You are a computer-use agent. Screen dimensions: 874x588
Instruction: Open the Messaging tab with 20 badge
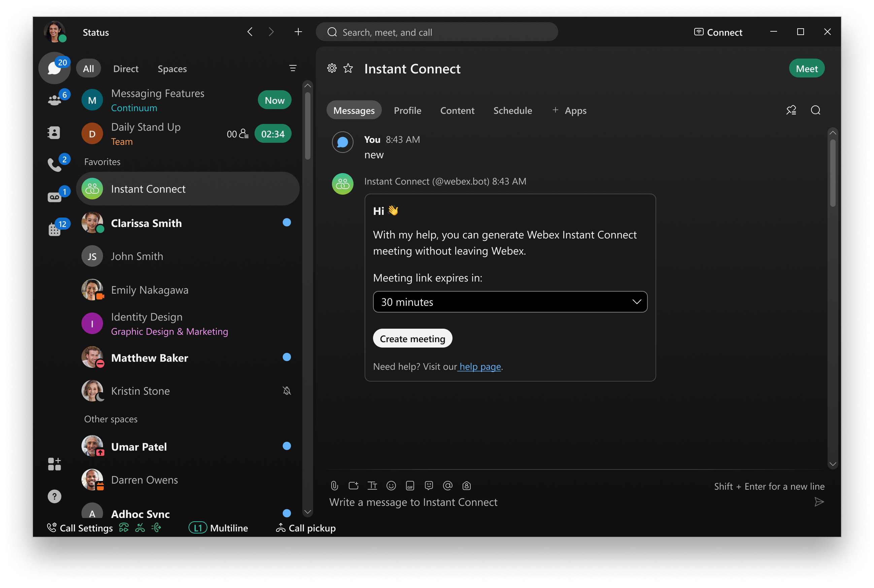click(55, 68)
